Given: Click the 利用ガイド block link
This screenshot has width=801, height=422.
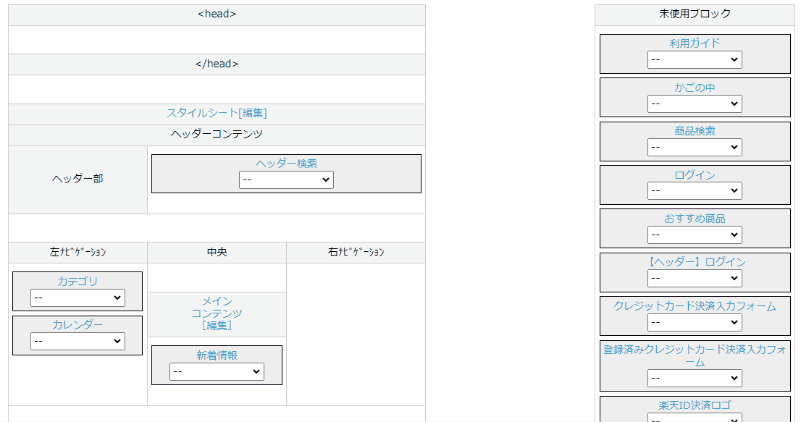Looking at the screenshot, I should pos(695,43).
